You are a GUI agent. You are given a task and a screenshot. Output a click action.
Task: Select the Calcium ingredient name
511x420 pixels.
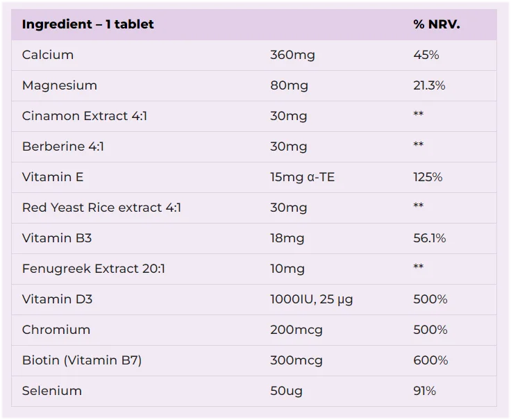(48, 55)
